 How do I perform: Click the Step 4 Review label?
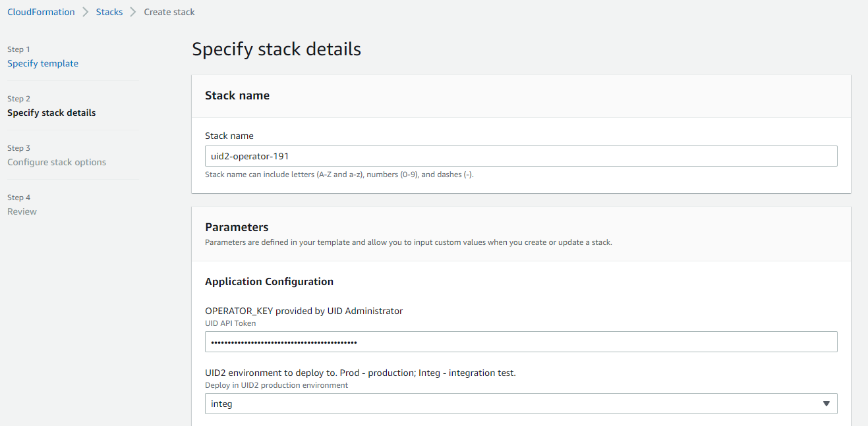[x=22, y=211]
